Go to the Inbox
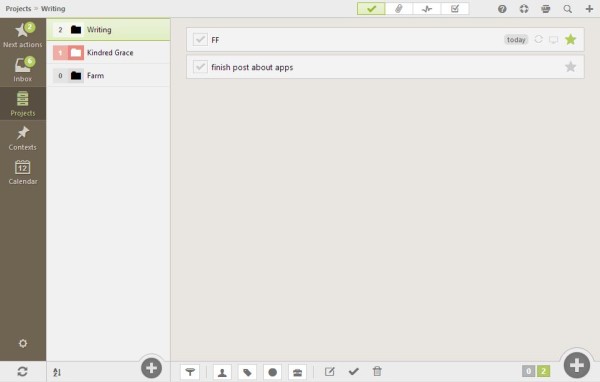Viewport: 600px width, 382px height. tap(23, 69)
